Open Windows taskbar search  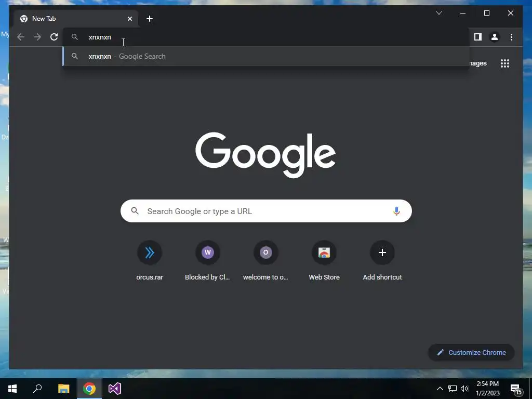pos(37,389)
